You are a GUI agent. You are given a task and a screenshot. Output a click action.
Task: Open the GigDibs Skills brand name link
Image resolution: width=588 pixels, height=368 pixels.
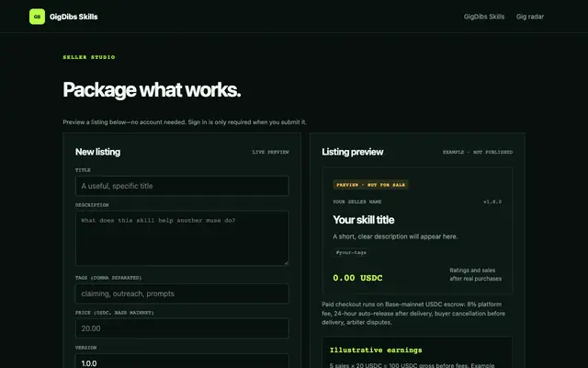pos(73,17)
